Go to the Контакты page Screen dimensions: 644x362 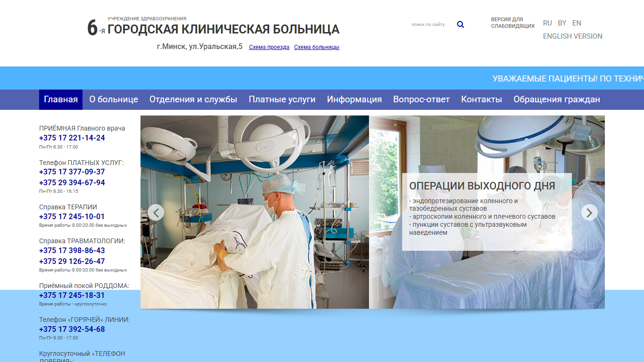tap(481, 99)
